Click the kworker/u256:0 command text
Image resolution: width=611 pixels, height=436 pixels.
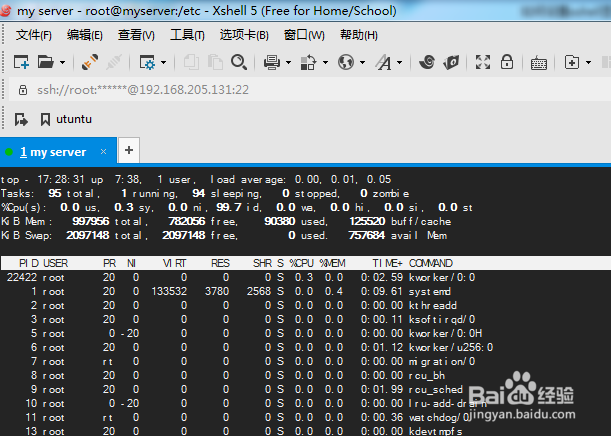451,348
